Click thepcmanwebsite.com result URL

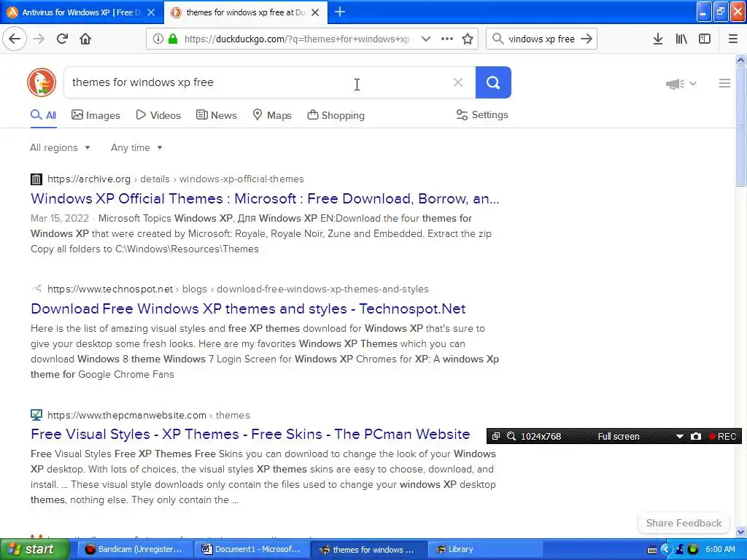[148, 415]
